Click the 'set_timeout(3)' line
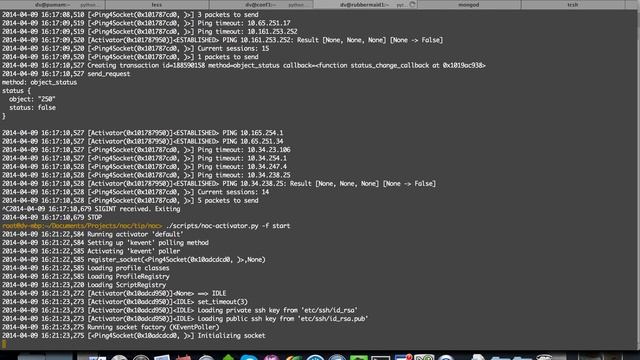 click(x=125, y=302)
